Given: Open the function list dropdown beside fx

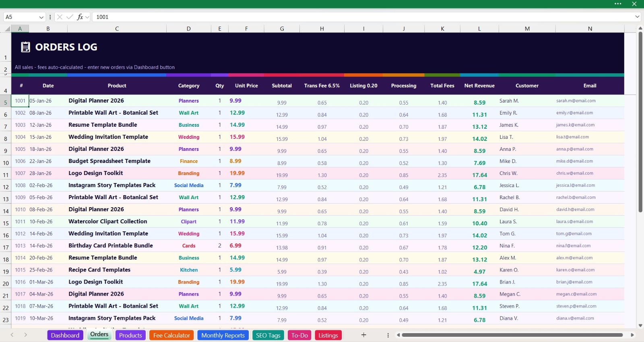Looking at the screenshot, I should point(87,17).
